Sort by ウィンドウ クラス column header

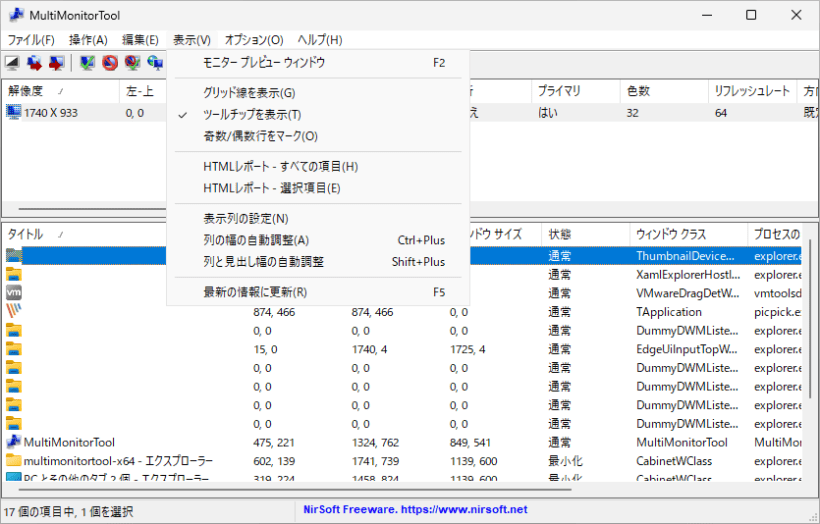[x=689, y=234]
